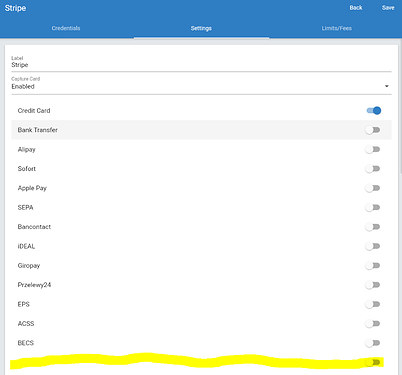This screenshot has height=375, width=402.
Task: Click the Giropay label text
Action: [x=29, y=266]
